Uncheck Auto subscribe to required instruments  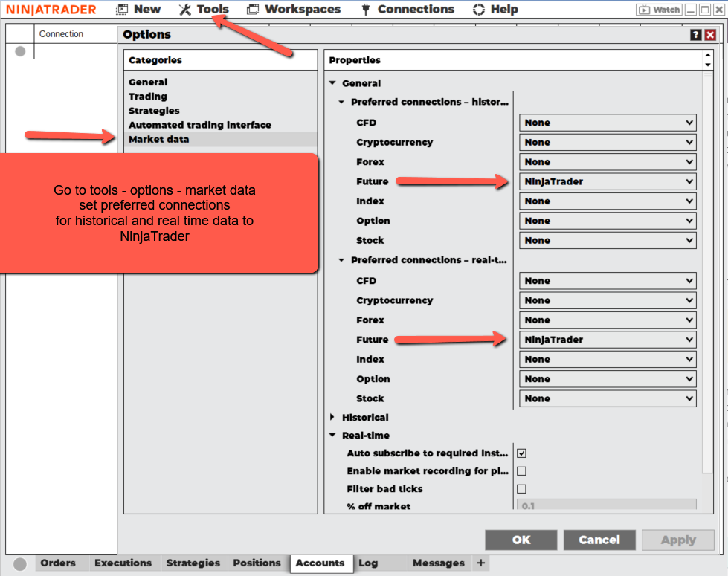click(521, 453)
